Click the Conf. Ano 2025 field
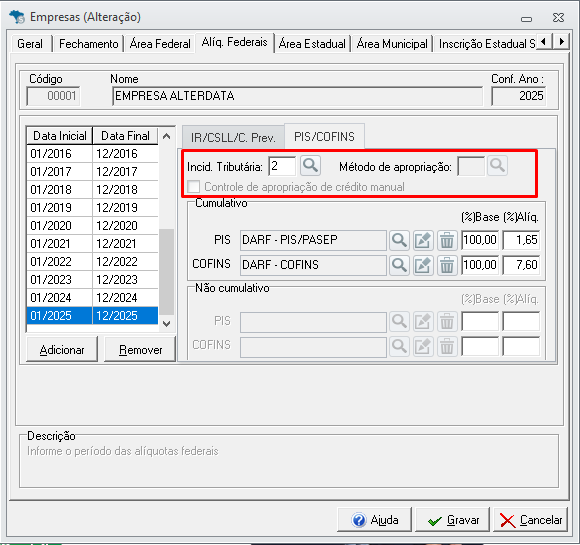This screenshot has height=545, width=580. (x=519, y=96)
